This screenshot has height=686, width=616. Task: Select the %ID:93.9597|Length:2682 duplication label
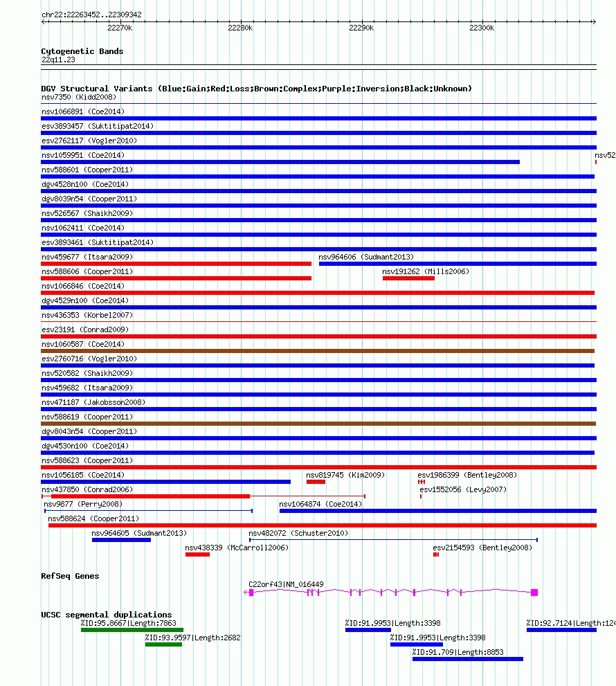pyautogui.click(x=193, y=638)
